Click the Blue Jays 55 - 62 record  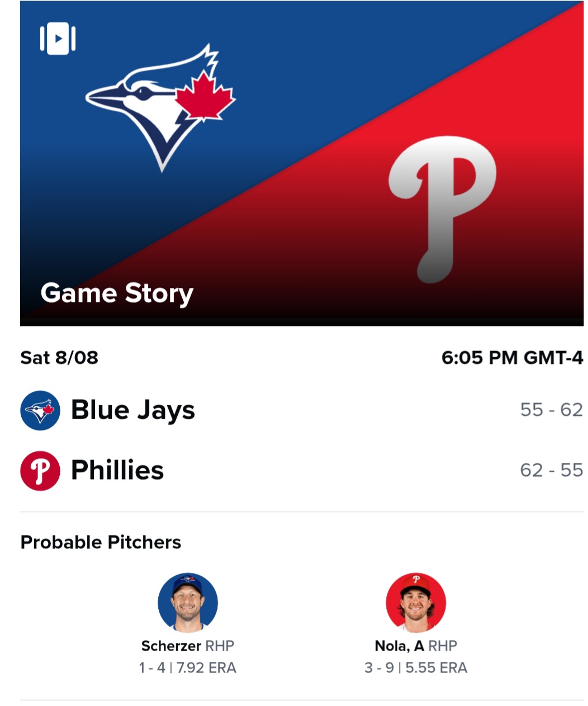pyautogui.click(x=552, y=410)
